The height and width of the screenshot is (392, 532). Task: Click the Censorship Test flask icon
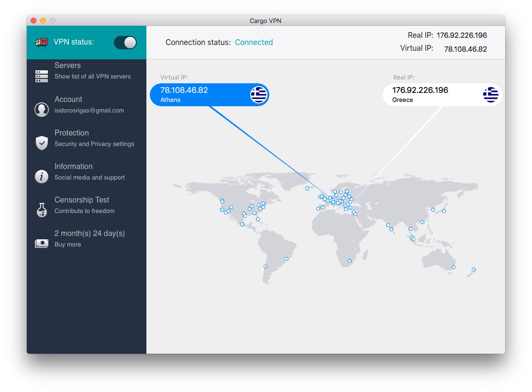tap(42, 210)
